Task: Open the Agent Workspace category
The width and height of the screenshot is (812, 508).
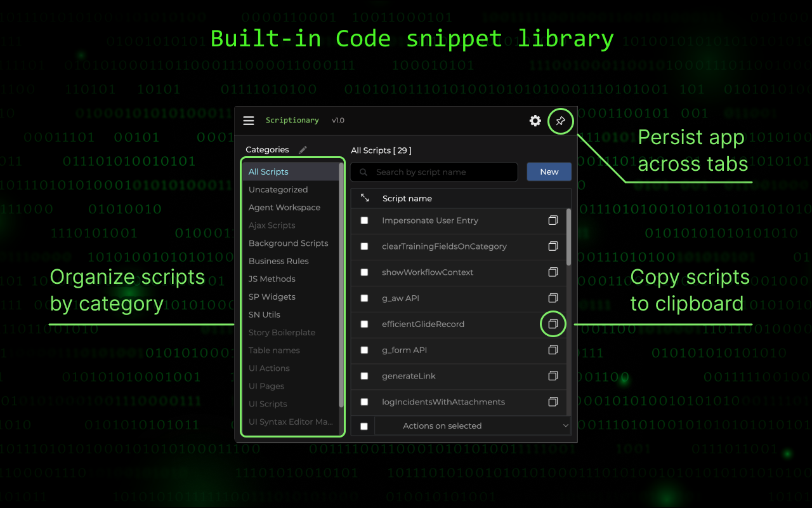Action: tap(291, 208)
